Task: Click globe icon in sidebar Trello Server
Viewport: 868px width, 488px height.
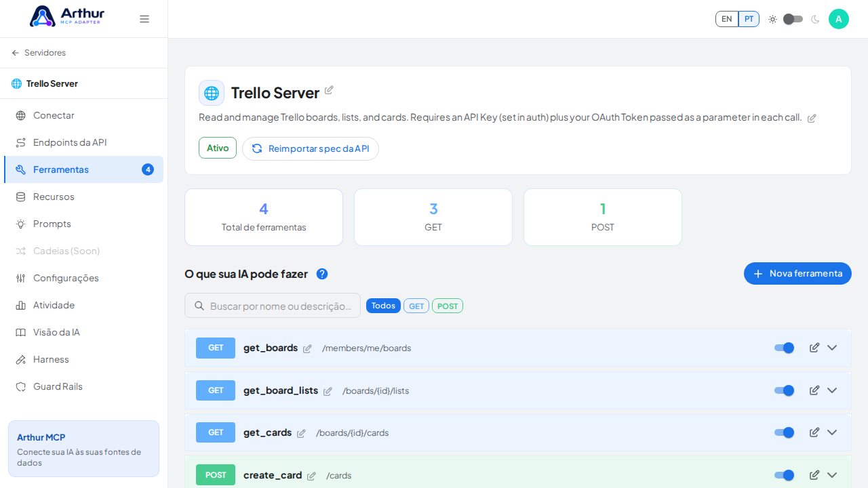Action: 16,83
